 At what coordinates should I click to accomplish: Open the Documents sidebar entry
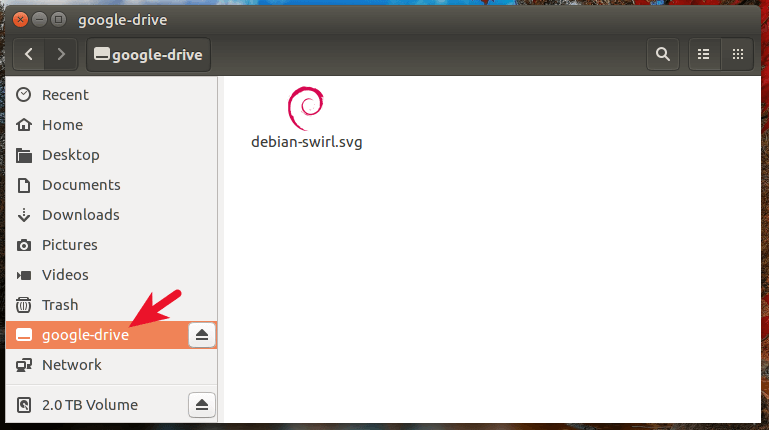tap(80, 185)
